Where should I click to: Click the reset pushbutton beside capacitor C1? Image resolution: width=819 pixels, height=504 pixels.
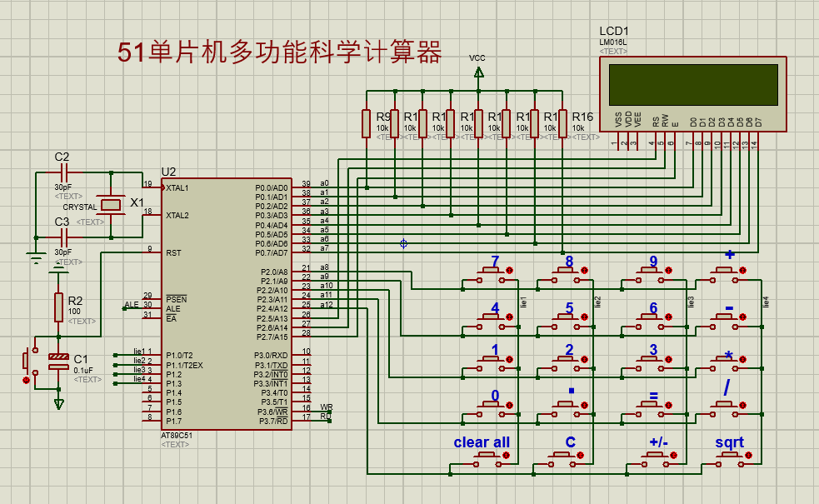coord(27,361)
